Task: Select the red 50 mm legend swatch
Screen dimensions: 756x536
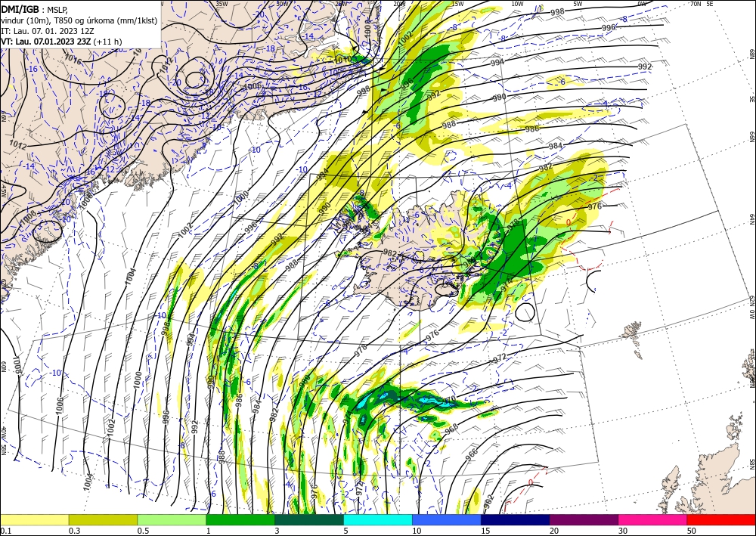Action: 721,519
